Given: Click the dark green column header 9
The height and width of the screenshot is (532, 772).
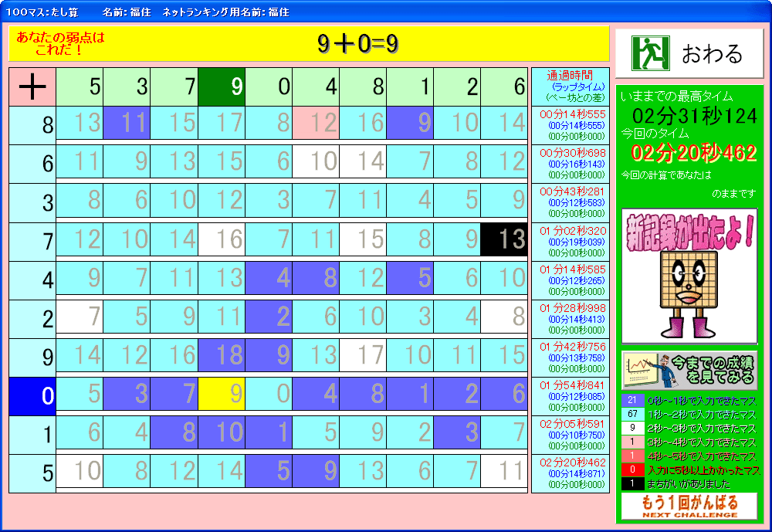Looking at the screenshot, I should point(222,87).
